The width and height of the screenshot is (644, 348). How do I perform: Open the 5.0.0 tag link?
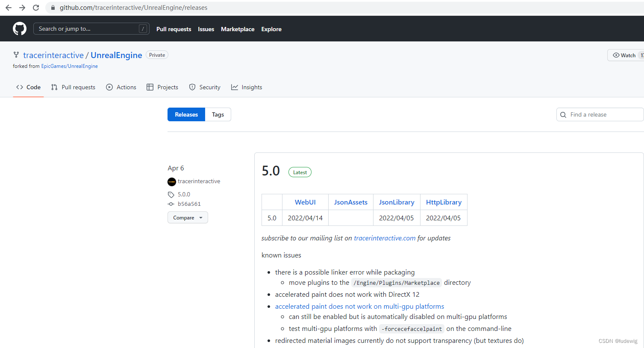click(184, 194)
